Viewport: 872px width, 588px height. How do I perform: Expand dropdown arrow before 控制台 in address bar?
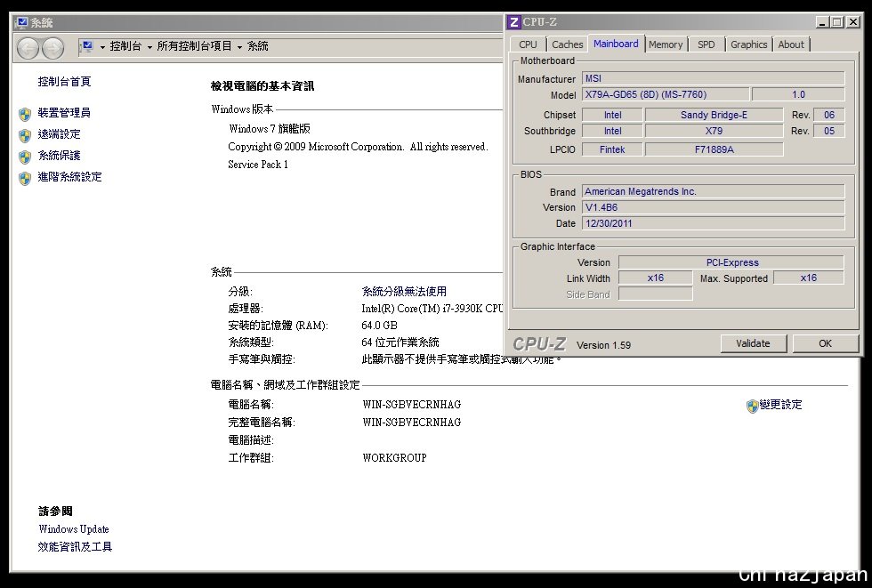click(102, 48)
